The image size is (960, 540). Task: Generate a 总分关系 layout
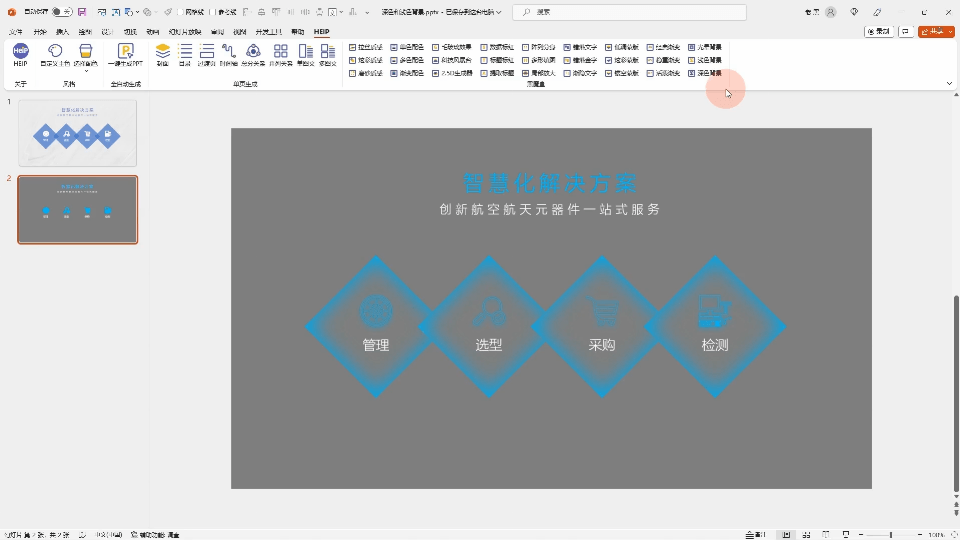(x=253, y=54)
